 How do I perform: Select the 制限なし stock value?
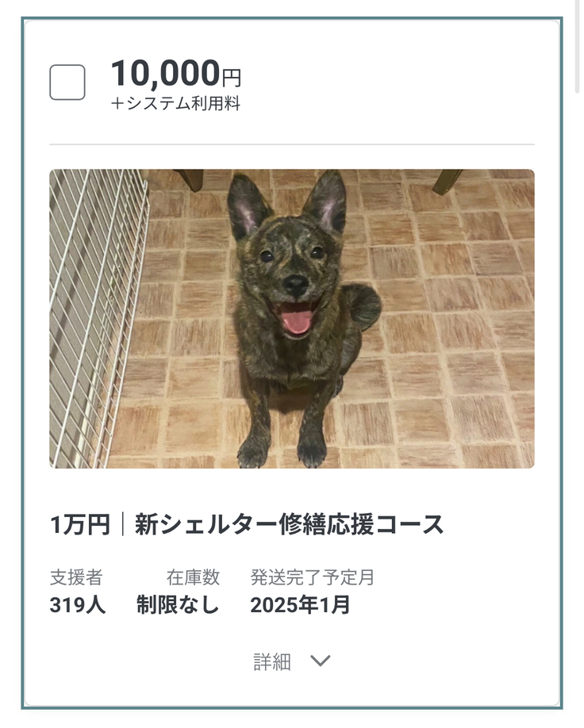tap(178, 604)
